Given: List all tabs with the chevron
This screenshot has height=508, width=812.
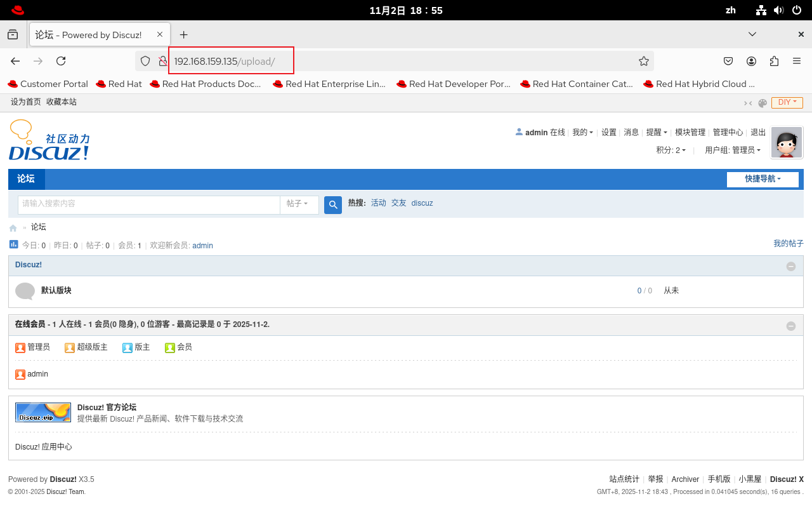Looking at the screenshot, I should click(752, 34).
